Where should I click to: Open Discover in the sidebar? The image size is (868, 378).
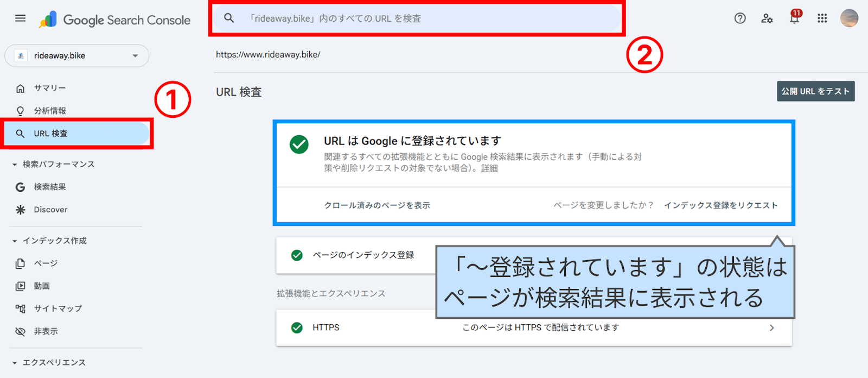(x=50, y=210)
